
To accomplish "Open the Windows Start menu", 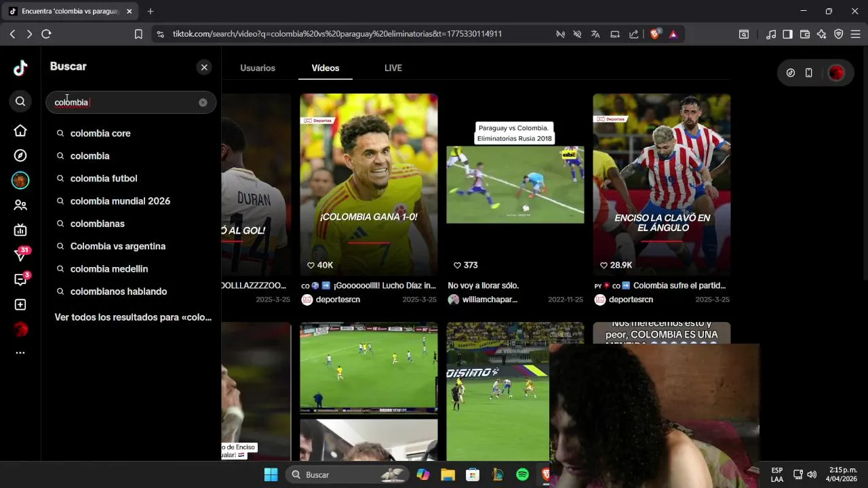I will pyautogui.click(x=271, y=474).
